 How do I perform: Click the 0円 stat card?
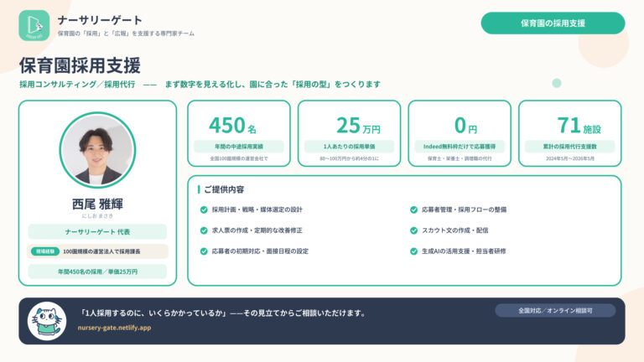460,133
